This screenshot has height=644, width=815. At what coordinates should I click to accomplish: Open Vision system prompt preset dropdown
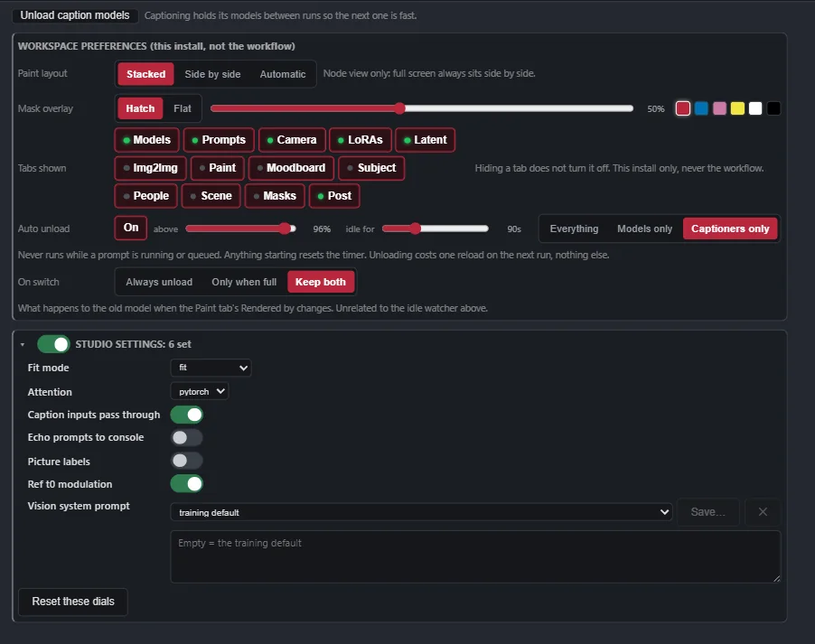click(x=421, y=512)
